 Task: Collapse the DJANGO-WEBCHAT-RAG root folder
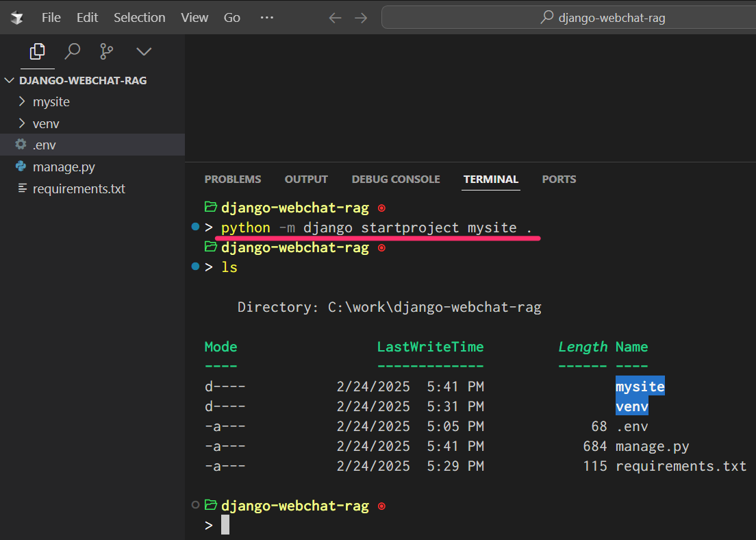[10, 80]
